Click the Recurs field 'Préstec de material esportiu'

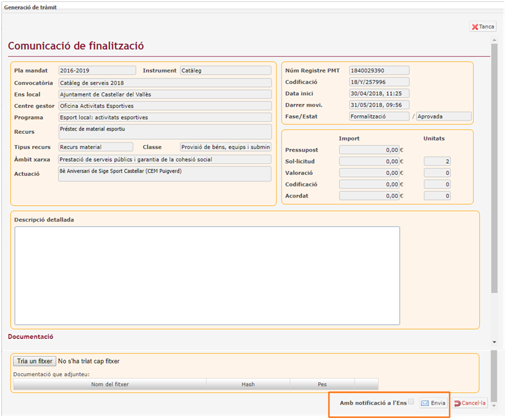tap(165, 132)
